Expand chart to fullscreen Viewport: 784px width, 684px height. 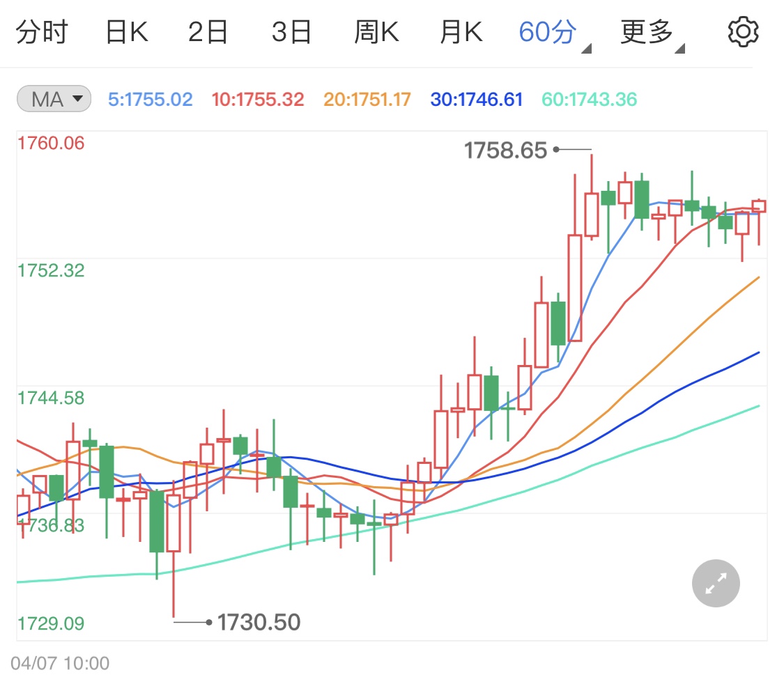click(716, 583)
